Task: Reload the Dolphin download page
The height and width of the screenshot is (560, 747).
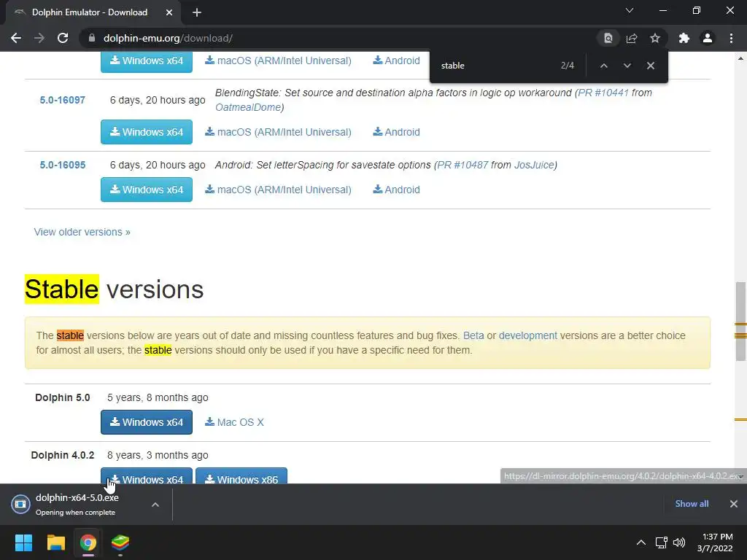Action: point(63,38)
